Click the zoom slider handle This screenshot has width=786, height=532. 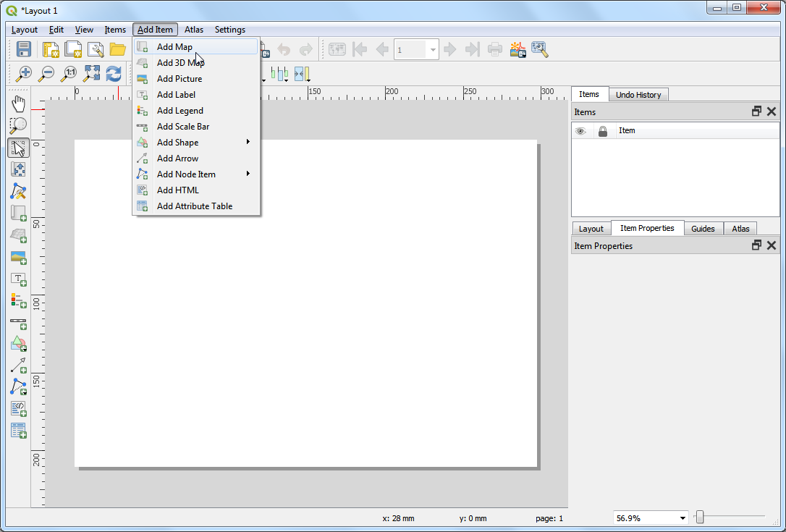pyautogui.click(x=700, y=517)
